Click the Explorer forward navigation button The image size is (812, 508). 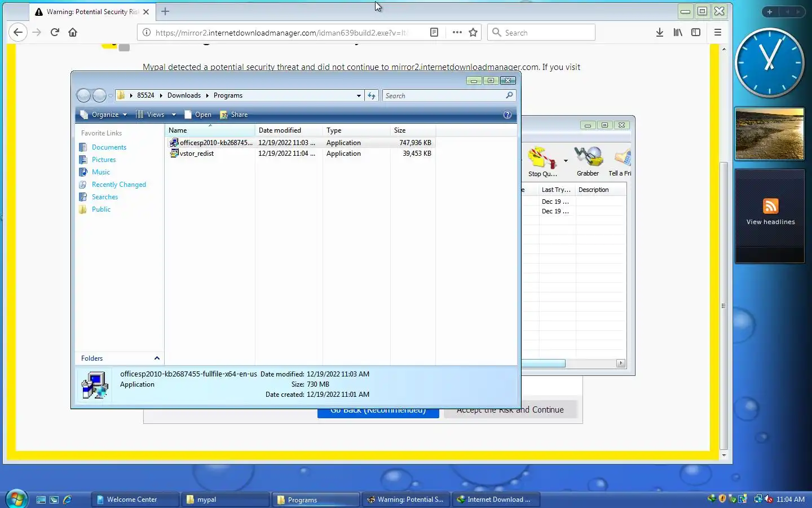pos(99,95)
